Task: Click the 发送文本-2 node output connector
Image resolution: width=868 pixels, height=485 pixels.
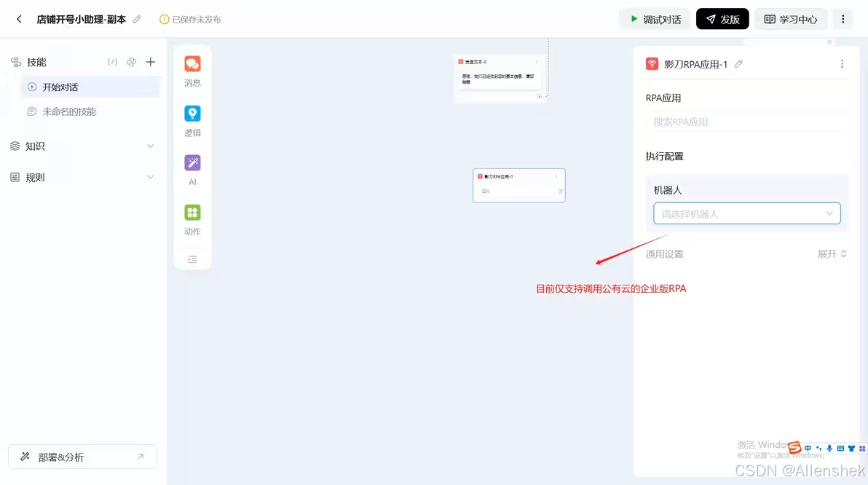Action: 539,96
